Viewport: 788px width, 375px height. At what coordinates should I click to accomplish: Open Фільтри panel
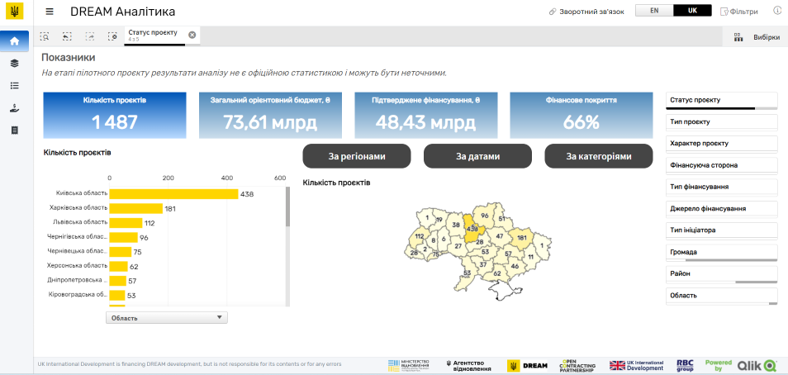739,12
